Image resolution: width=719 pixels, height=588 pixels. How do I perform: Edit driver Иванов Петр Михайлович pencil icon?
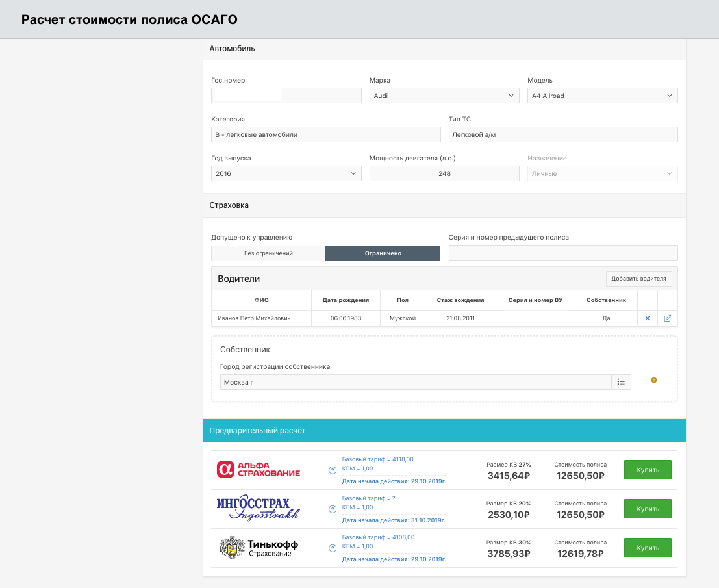(x=668, y=318)
